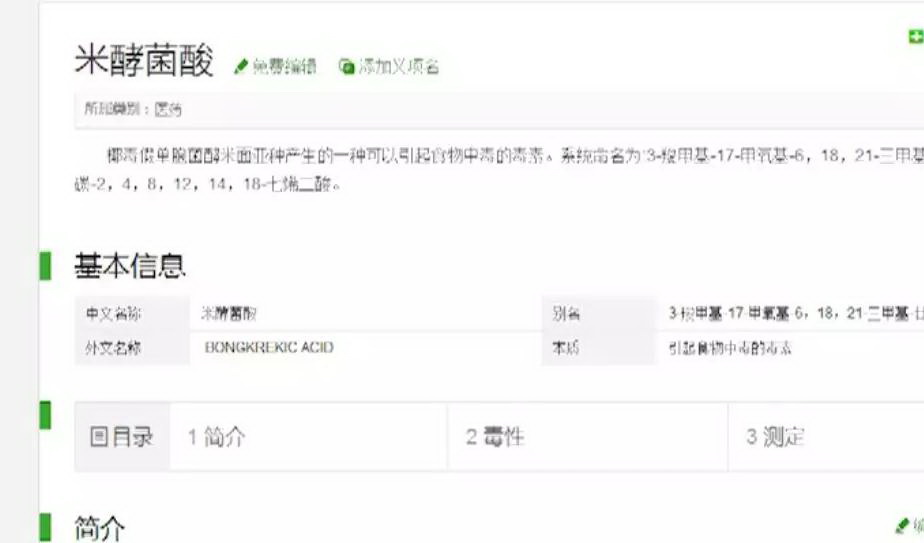Screen dimensions: 924x543
Task: Click the pencil icon beside 免费编辑
Action: [240, 67]
